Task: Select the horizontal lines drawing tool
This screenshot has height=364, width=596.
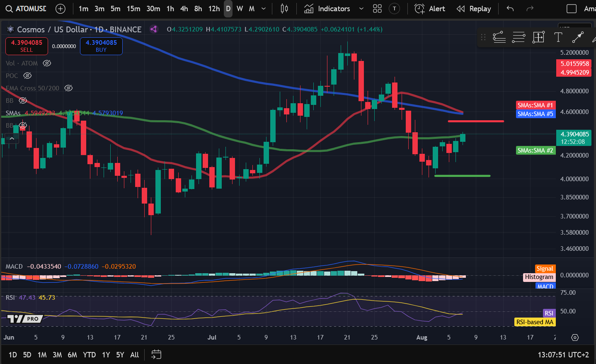Action: pos(518,37)
